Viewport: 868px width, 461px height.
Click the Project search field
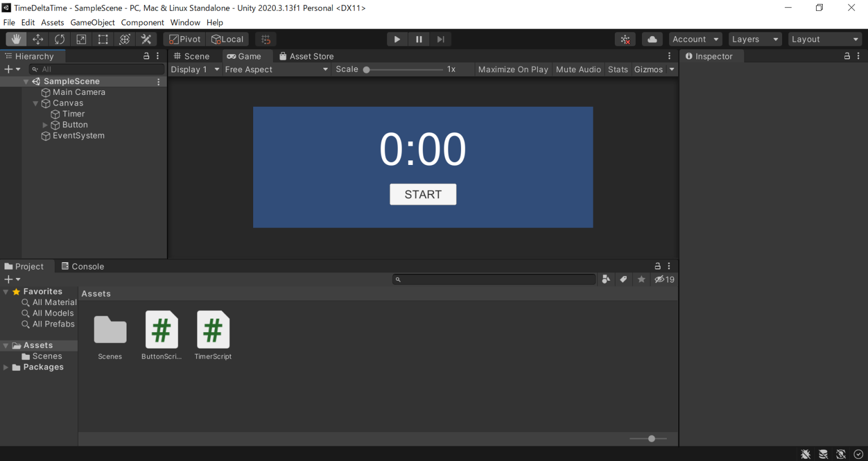tap(494, 279)
